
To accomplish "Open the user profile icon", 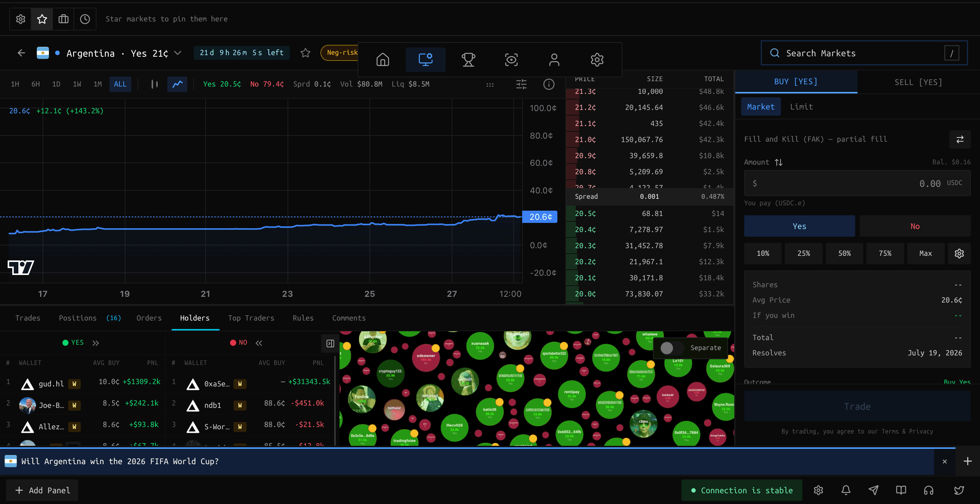I will [x=554, y=60].
